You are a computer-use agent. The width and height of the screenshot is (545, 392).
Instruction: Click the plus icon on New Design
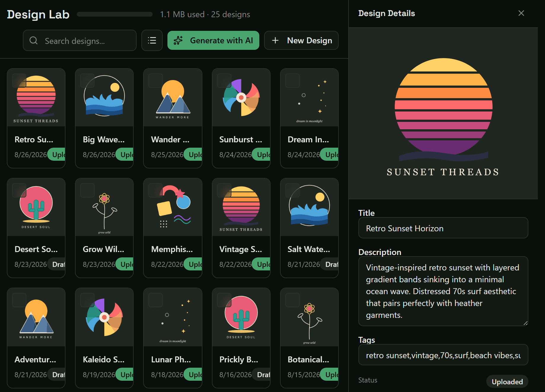pos(275,40)
